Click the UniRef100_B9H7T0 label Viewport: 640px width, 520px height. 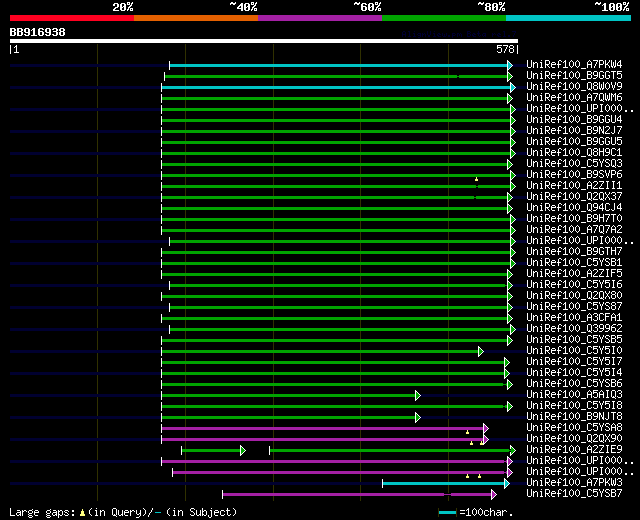point(574,218)
